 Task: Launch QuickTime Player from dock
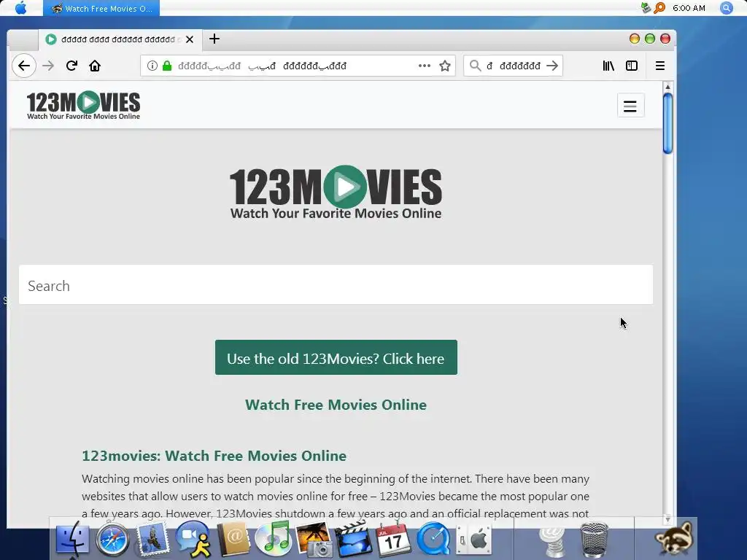tap(433, 540)
